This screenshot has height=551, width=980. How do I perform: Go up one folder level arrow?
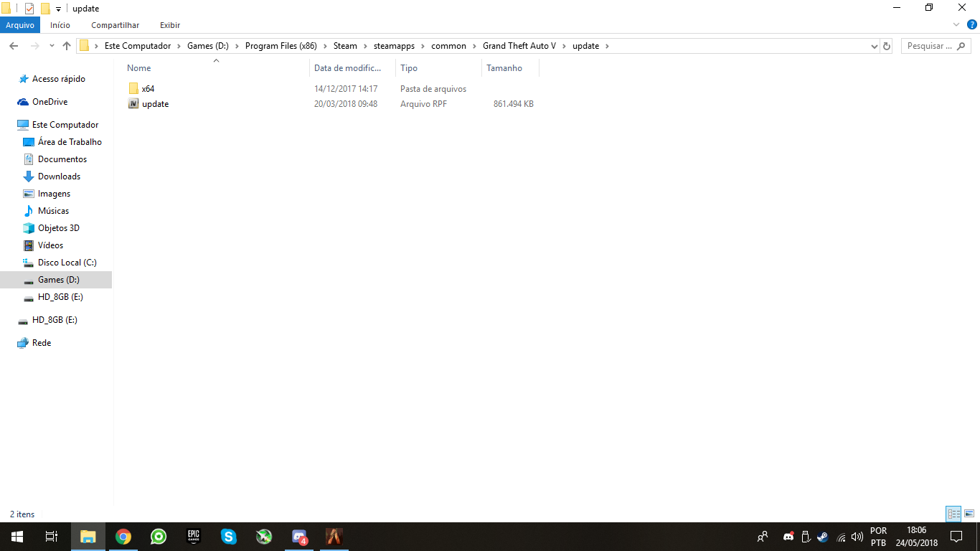tap(67, 46)
